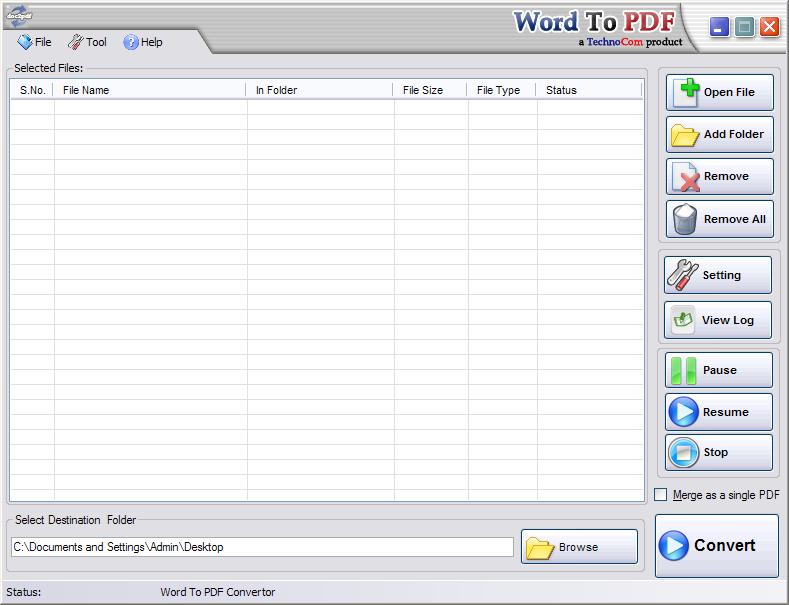Browse for a destination folder

[579, 547]
